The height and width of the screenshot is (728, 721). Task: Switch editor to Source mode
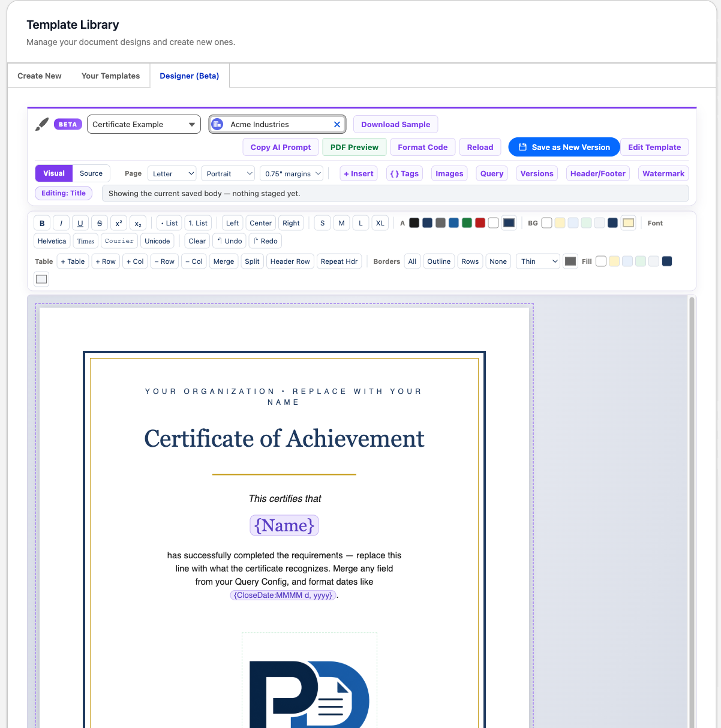[91, 173]
